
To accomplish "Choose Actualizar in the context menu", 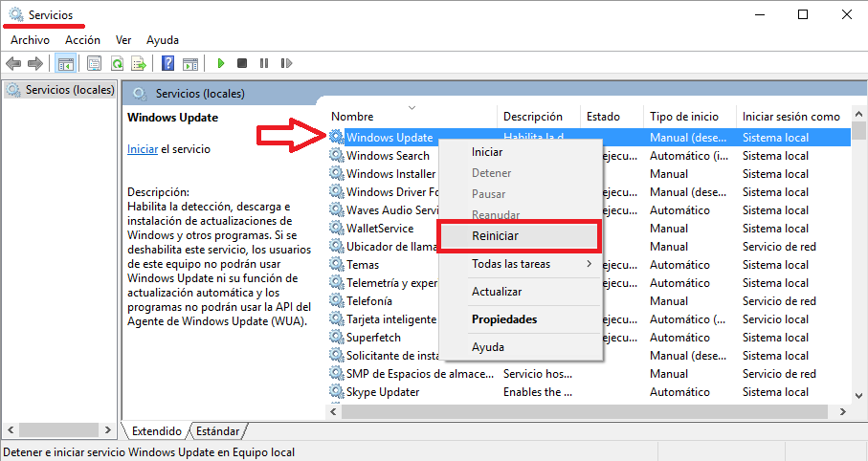I will pyautogui.click(x=521, y=292).
